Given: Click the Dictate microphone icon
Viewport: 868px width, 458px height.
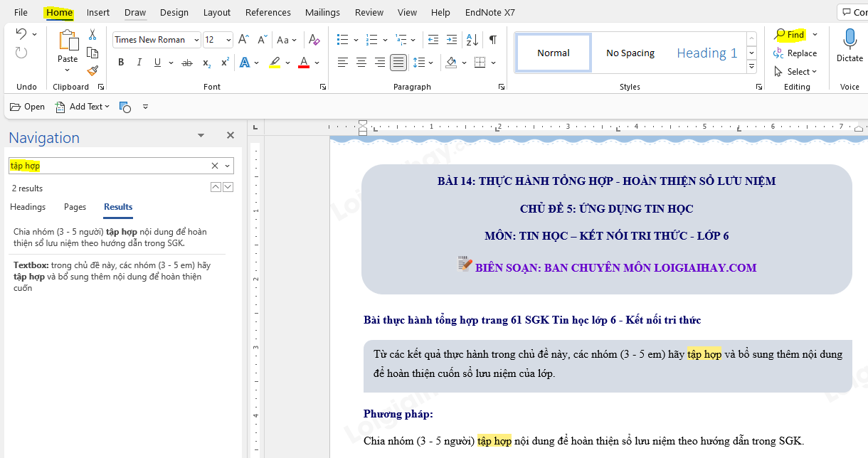Looking at the screenshot, I should [x=850, y=38].
